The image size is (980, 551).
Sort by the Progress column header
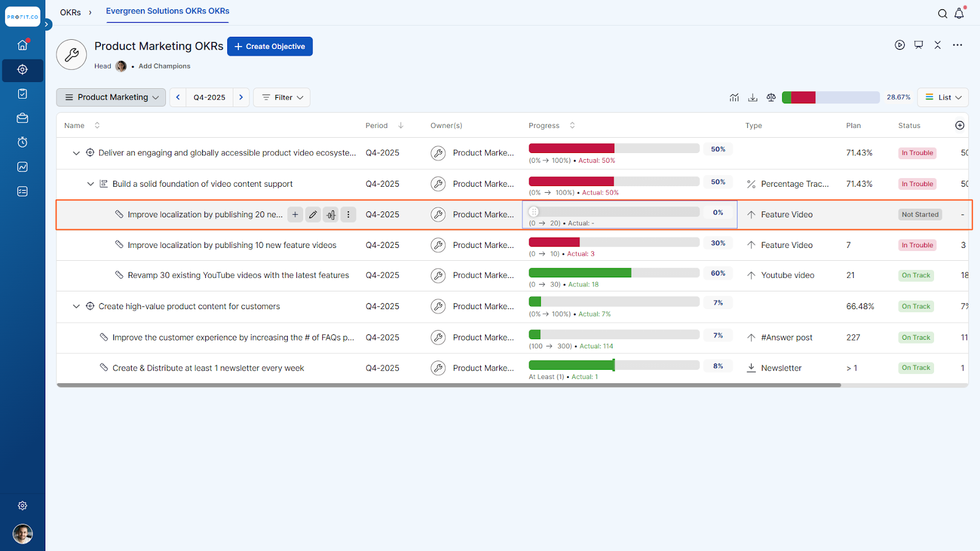552,126
